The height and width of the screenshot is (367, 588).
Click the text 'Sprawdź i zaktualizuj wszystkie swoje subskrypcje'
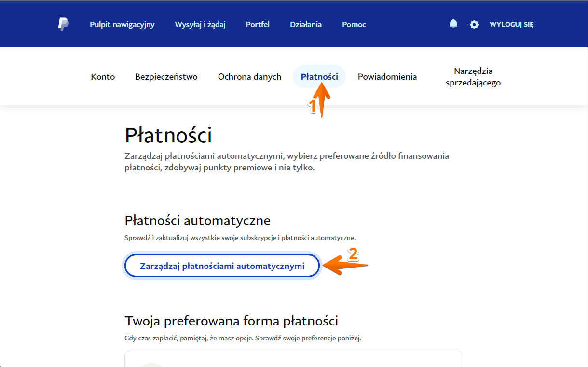click(202, 238)
